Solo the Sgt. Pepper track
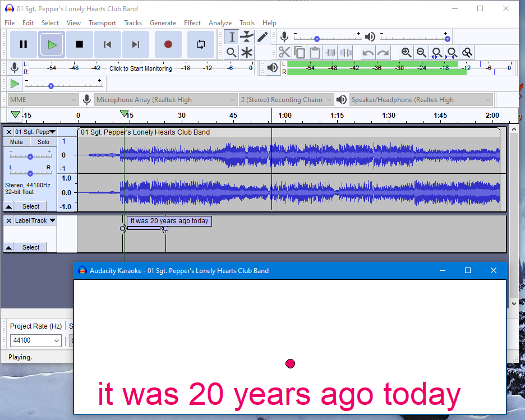Viewport: 525px width, 420px height. (x=43, y=142)
